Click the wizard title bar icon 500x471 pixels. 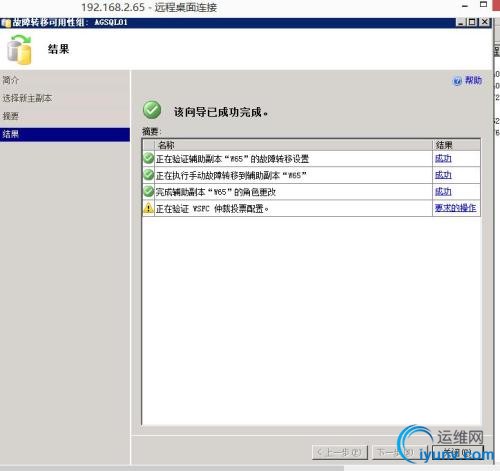6,23
